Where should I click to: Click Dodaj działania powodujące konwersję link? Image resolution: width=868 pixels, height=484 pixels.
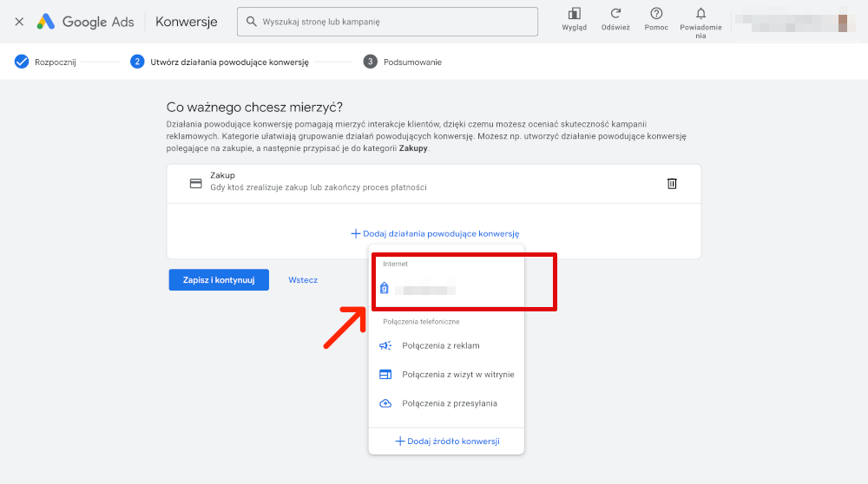435,233
